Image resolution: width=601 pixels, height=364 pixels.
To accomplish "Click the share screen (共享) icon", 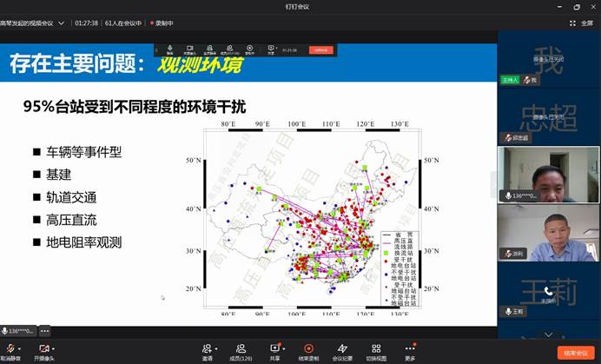I will 274,348.
